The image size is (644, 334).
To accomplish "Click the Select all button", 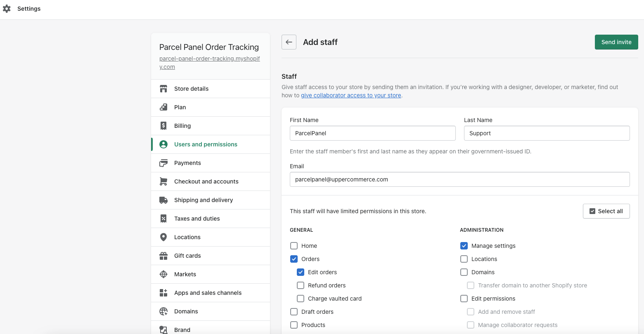I will coord(606,211).
